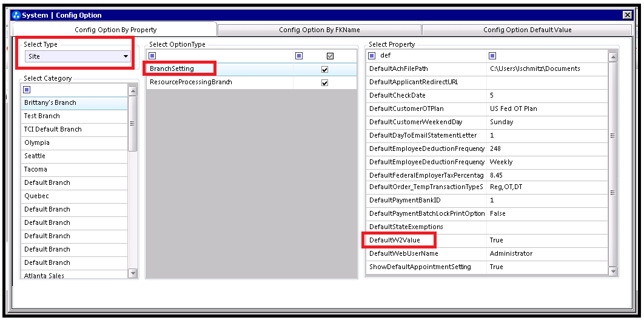Viewport: 644px width, 320px height.
Task: Switch to Config Option By FKName tab
Action: (x=319, y=30)
